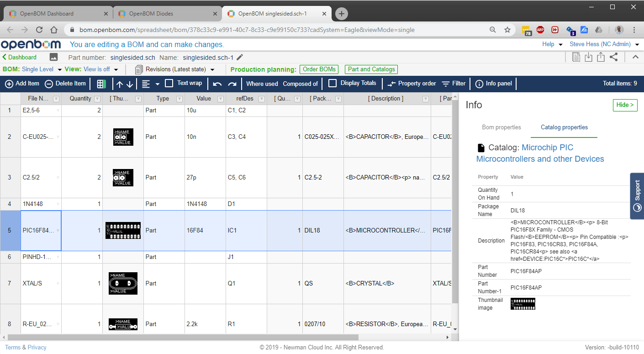Open Chrome menu three dots
The height and width of the screenshot is (354, 644).
[634, 30]
